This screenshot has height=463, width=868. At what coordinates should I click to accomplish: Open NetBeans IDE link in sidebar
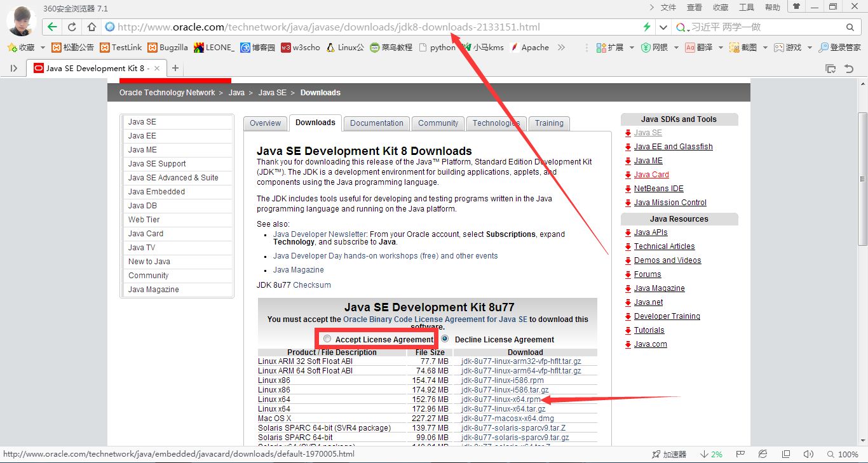[659, 189]
